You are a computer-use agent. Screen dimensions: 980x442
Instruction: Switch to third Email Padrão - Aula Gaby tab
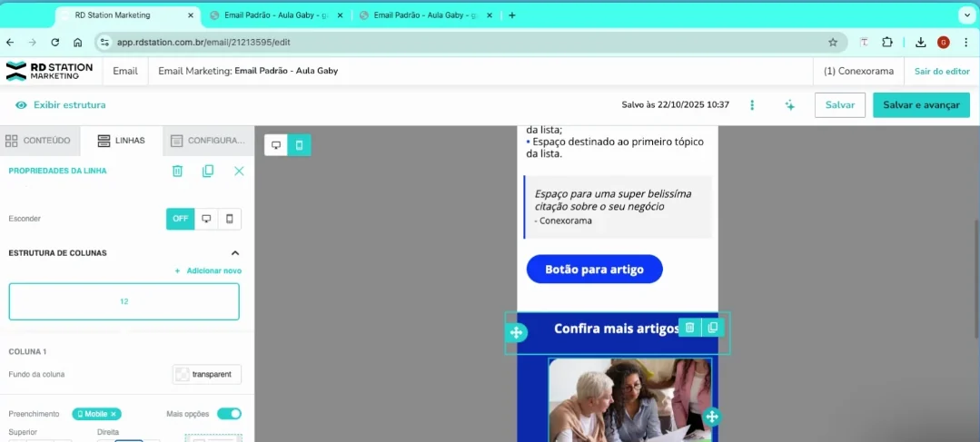[426, 15]
